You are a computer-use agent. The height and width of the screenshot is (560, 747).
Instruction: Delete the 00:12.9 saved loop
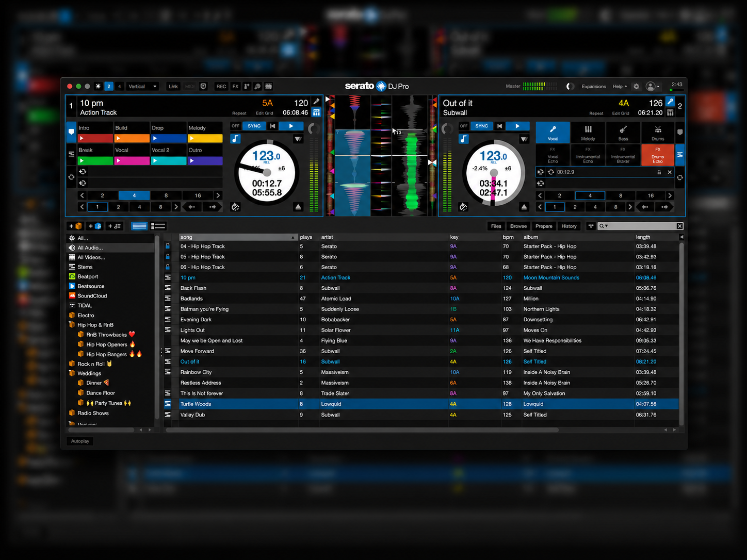(670, 172)
